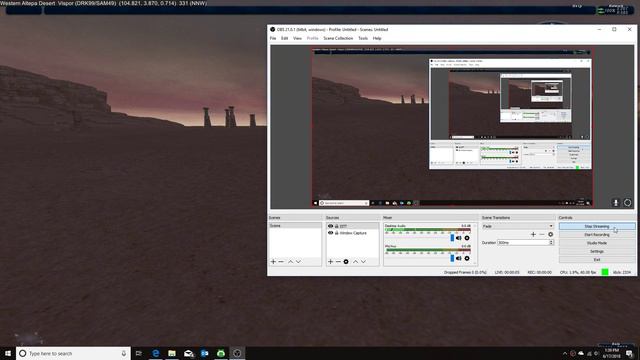Open Outlook from the taskbar
640x360 pixels.
coord(204,353)
